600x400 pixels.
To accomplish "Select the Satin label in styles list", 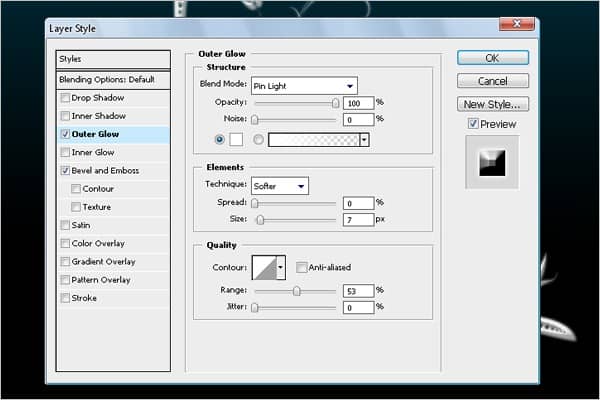I will tap(81, 225).
